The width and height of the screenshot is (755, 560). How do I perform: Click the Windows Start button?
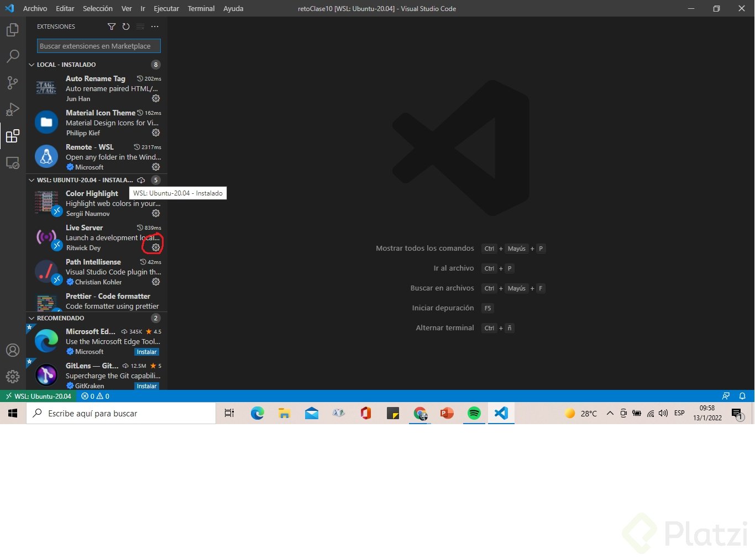click(x=13, y=413)
